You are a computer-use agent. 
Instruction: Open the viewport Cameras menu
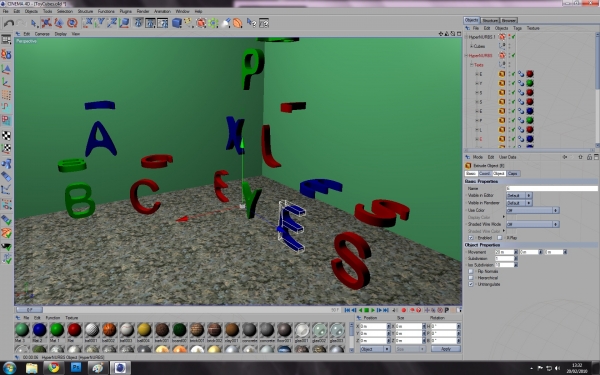42,34
